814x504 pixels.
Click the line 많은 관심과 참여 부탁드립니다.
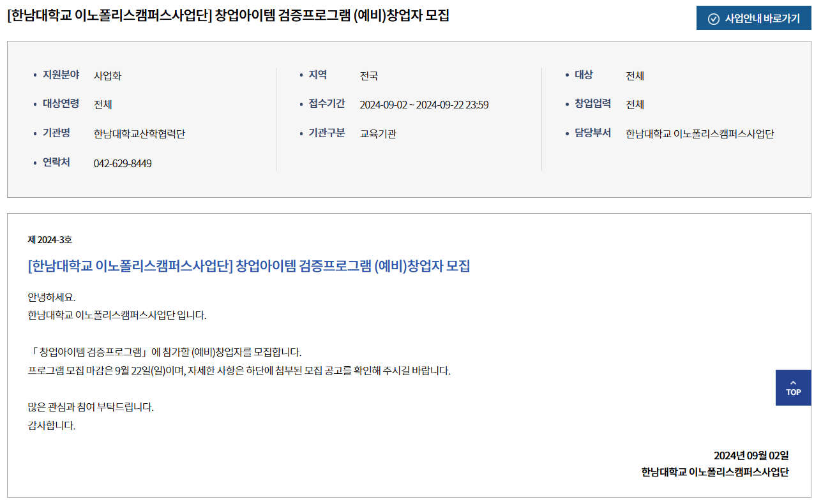tap(91, 407)
